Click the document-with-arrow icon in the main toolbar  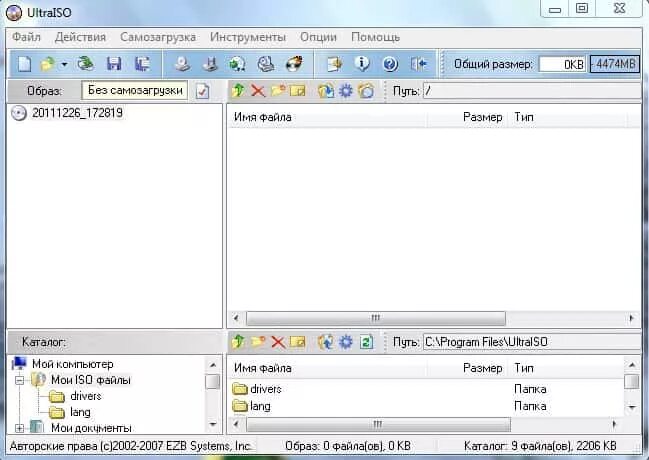tap(334, 64)
